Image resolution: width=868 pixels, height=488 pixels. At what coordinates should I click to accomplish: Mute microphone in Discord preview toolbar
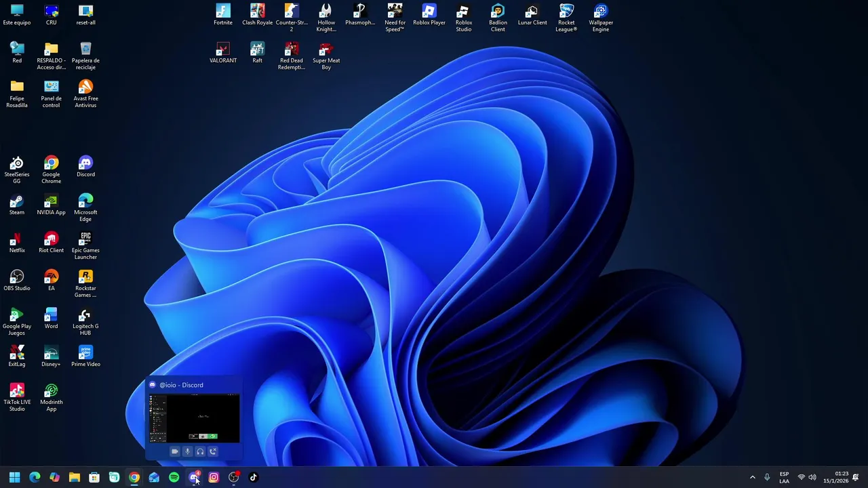pos(188,451)
